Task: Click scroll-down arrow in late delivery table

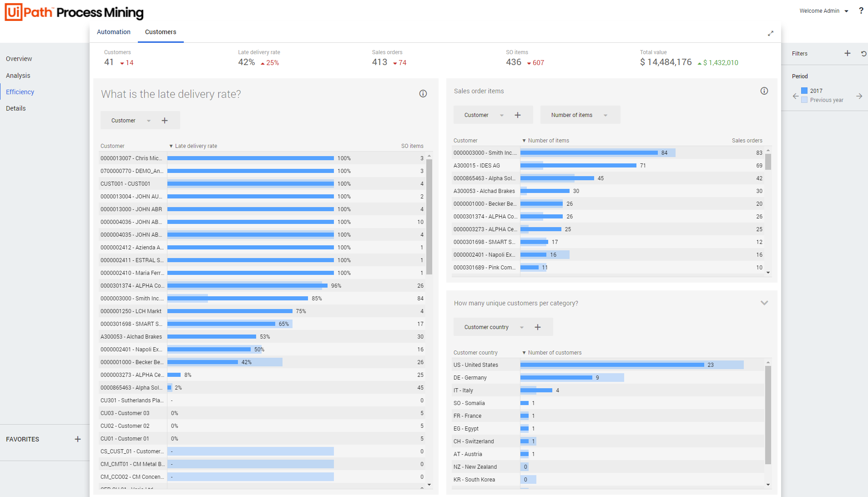Action: (x=429, y=485)
